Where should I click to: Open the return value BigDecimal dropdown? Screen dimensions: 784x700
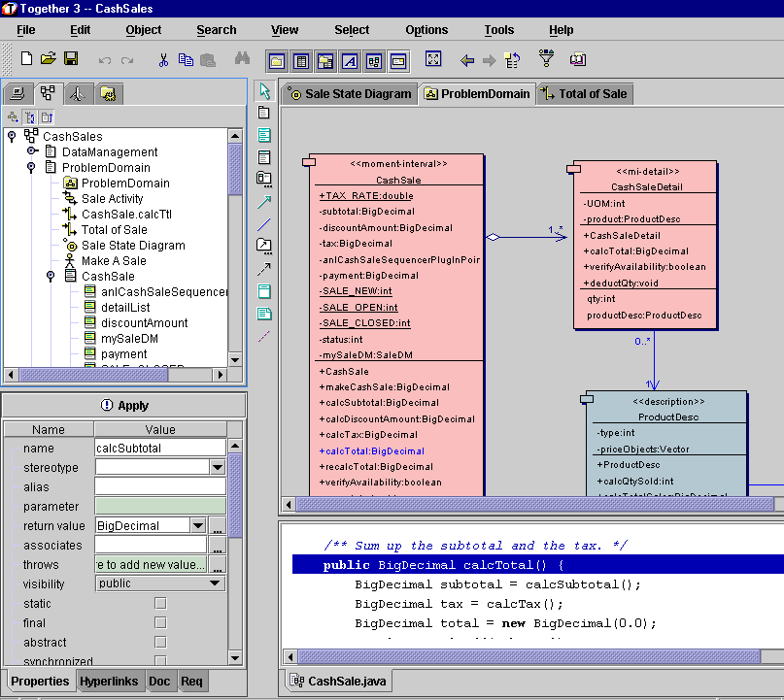pyautogui.click(x=197, y=525)
